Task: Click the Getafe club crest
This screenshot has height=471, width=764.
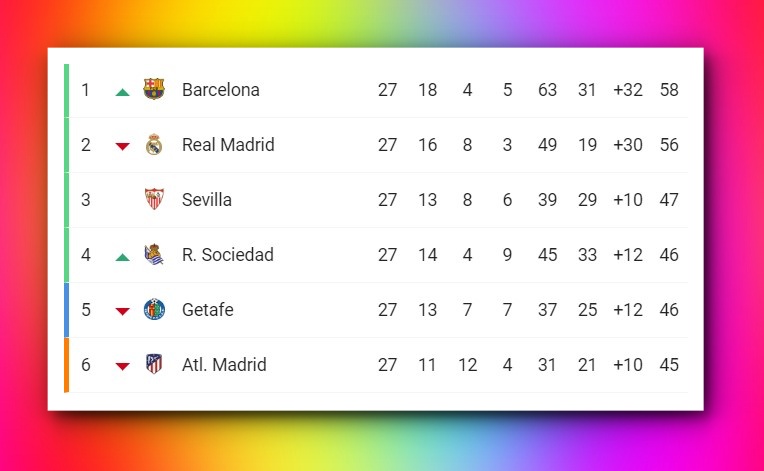Action: (x=154, y=309)
